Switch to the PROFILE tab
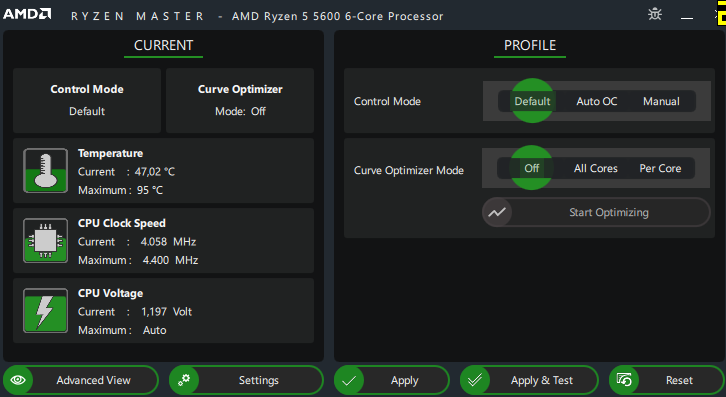726x397 pixels. click(530, 45)
